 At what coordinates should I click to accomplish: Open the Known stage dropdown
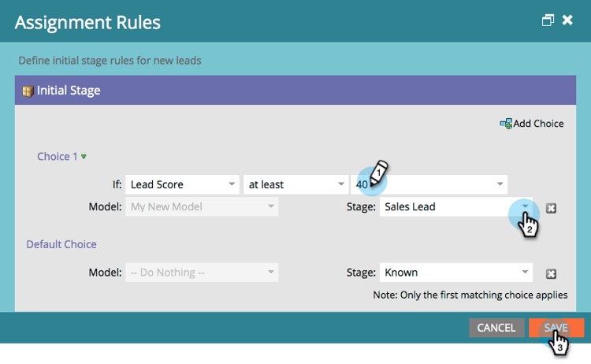[525, 273]
